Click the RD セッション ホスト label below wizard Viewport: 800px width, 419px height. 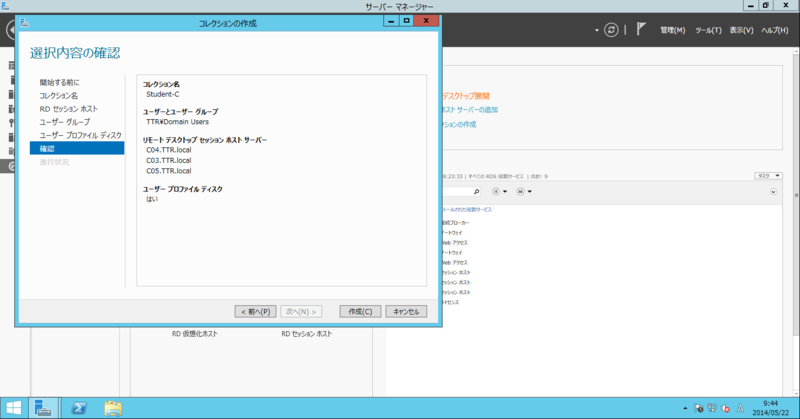click(x=307, y=334)
